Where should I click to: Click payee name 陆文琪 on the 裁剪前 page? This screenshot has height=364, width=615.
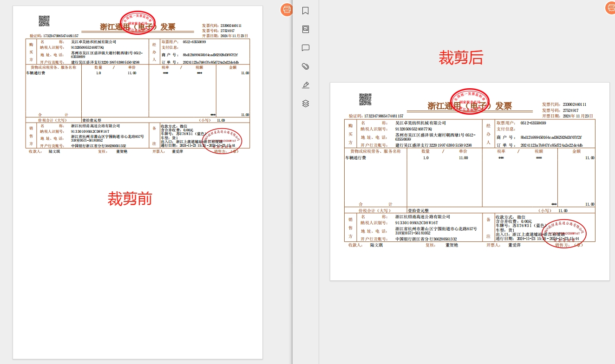[x=54, y=151]
